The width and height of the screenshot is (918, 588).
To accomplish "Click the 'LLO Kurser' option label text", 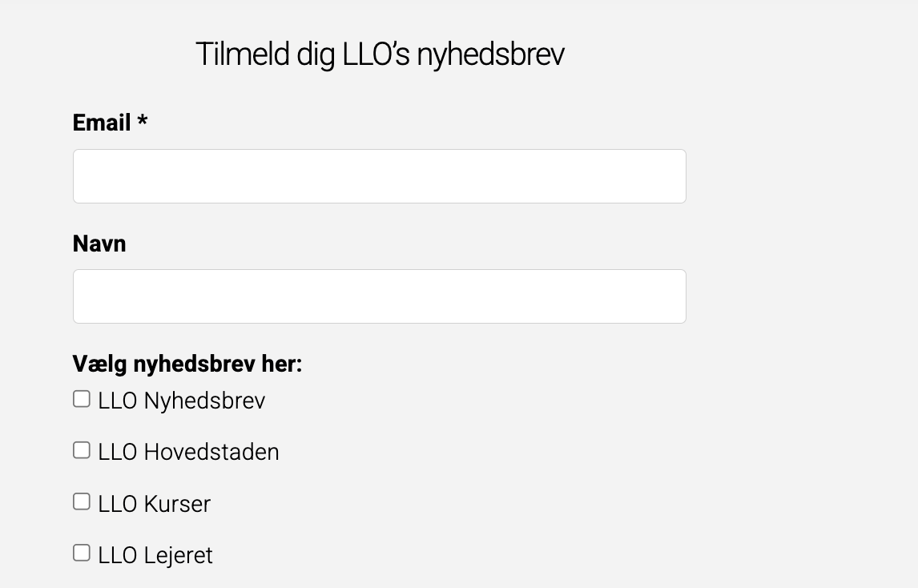I will pos(155,504).
